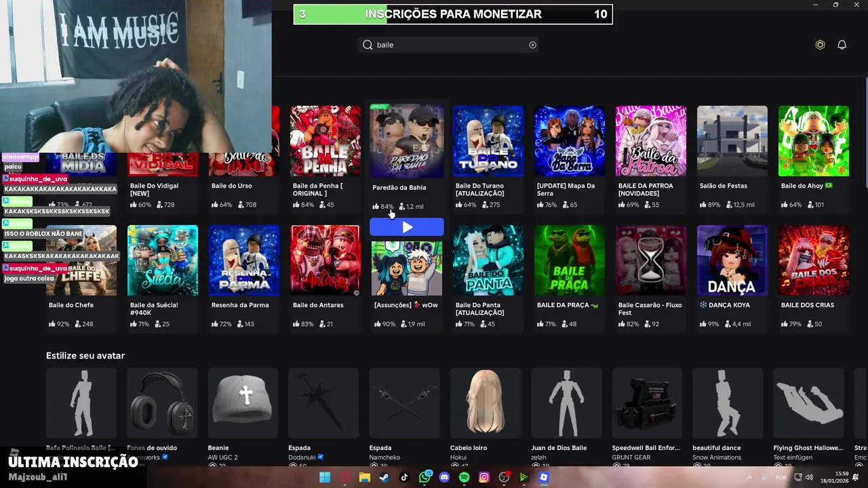The height and width of the screenshot is (488, 868).
Task: Open the Roblox icon in the taskbar
Action: 544,477
